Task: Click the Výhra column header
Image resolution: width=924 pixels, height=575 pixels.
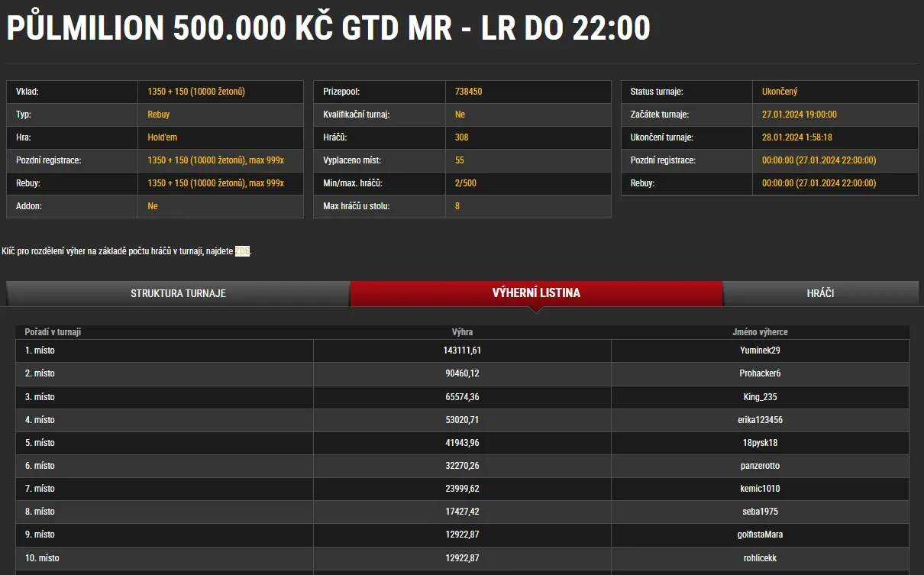Action: [462, 332]
